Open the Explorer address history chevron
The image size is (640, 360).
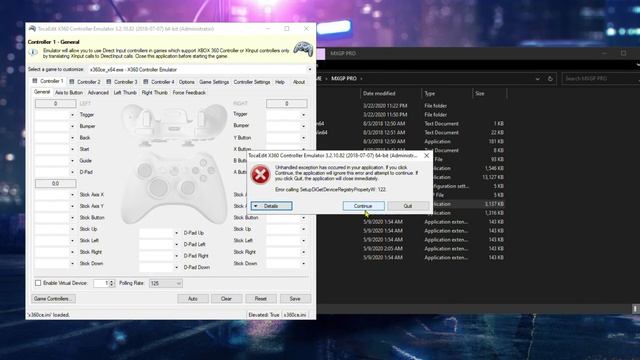[x=538, y=78]
